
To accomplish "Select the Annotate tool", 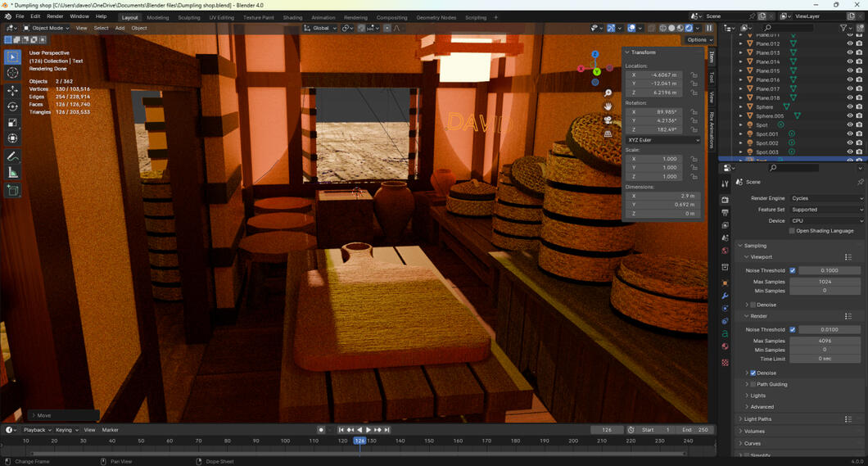I will (x=13, y=156).
